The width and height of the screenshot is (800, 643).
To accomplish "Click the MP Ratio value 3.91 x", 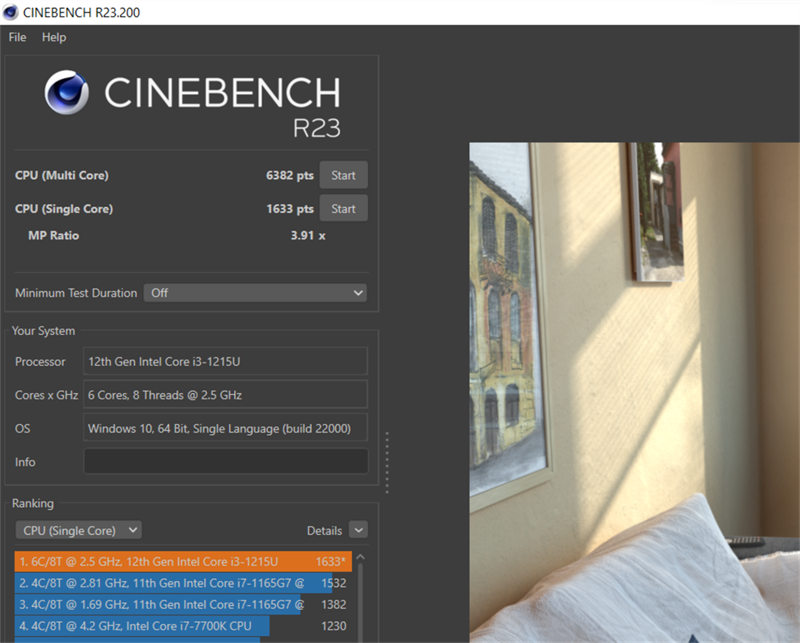I will [x=306, y=235].
